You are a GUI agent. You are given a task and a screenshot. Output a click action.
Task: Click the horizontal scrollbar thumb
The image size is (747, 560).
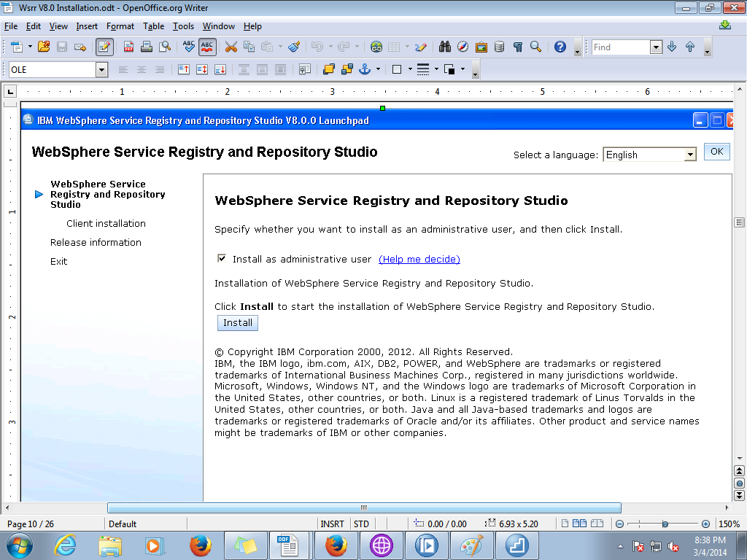[364, 507]
